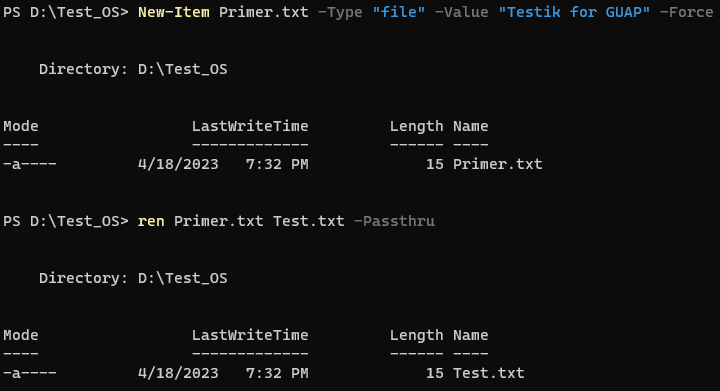The width and height of the screenshot is (720, 391).
Task: Click the Primer.txt argument after New-Item
Action: click(x=264, y=12)
